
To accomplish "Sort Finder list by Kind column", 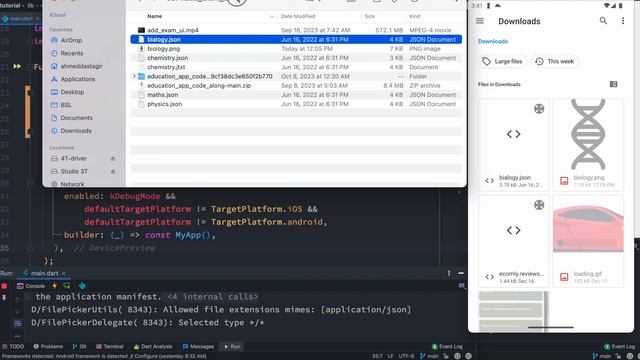I will pyautogui.click(x=414, y=16).
